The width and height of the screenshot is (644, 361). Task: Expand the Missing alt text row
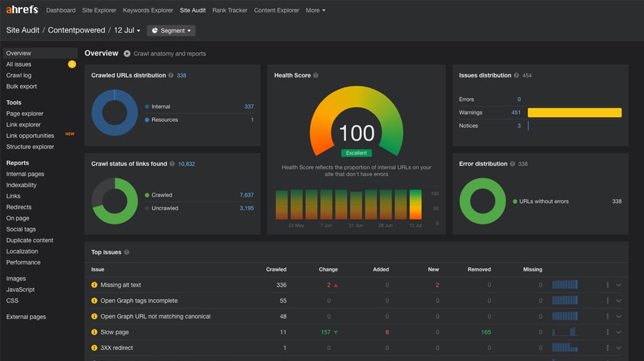coord(619,285)
